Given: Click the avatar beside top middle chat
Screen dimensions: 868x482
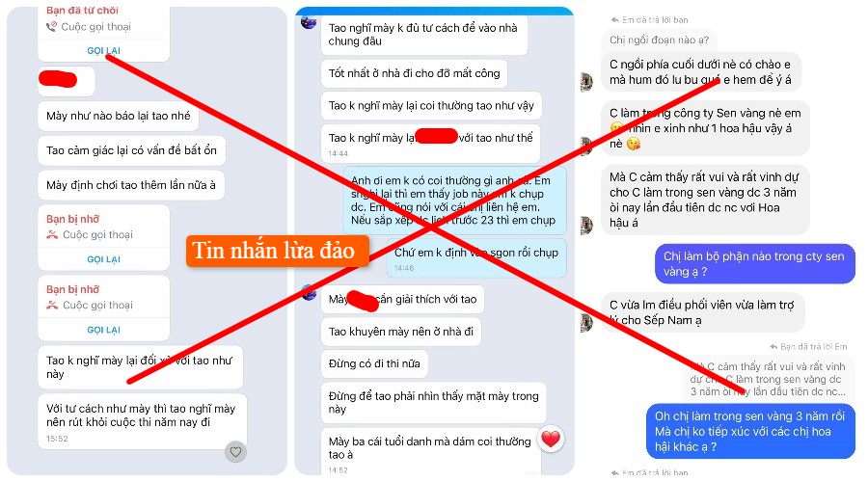Looking at the screenshot, I should (309, 22).
